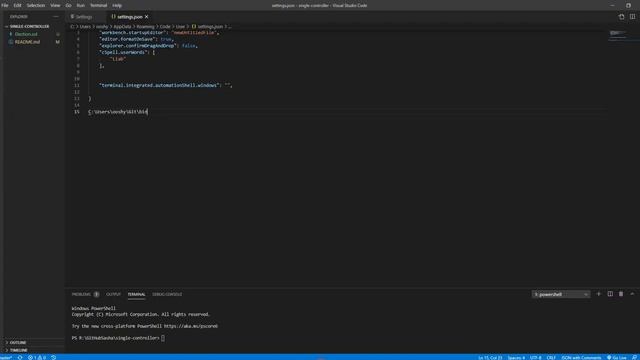The width and height of the screenshot is (640, 360).
Task: Change encoding via UTF-8 status item
Action: (536, 357)
